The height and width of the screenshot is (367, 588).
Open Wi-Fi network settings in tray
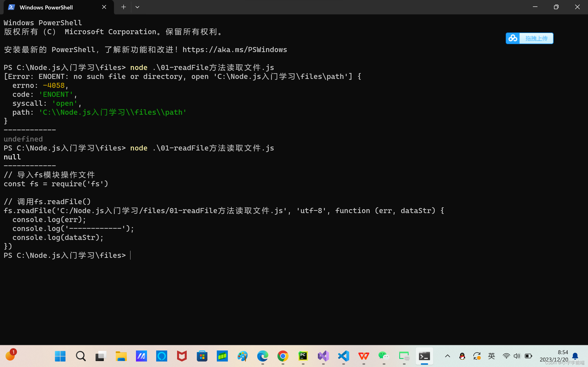[x=506, y=356]
